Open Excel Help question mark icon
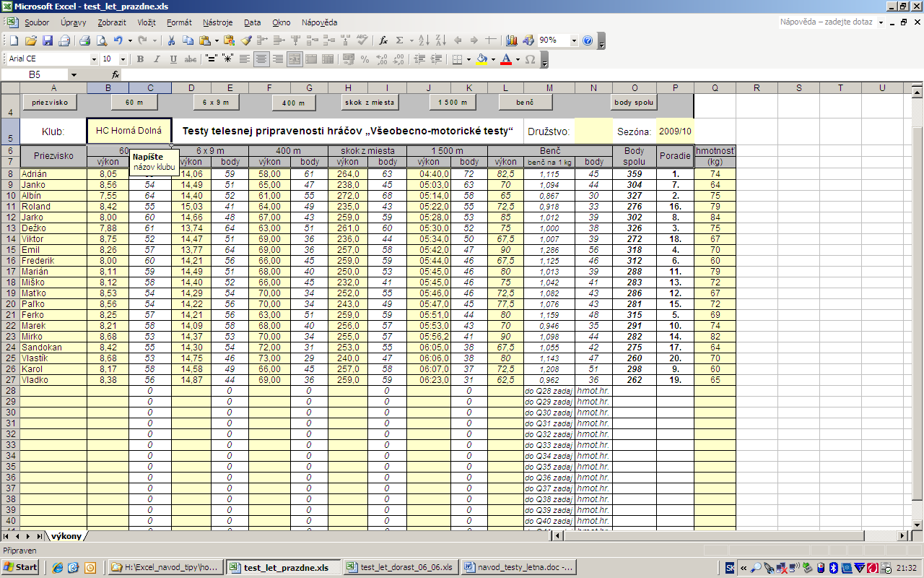 (588, 40)
